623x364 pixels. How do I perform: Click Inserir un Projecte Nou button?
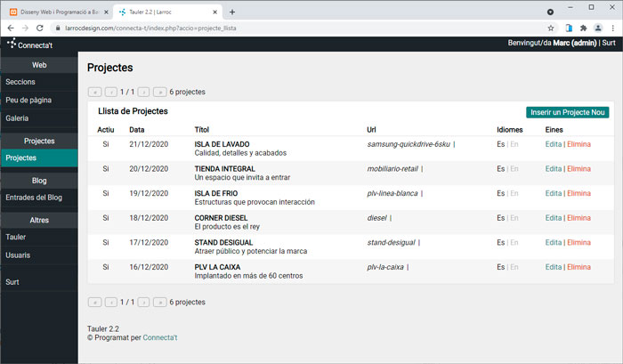[x=568, y=112]
